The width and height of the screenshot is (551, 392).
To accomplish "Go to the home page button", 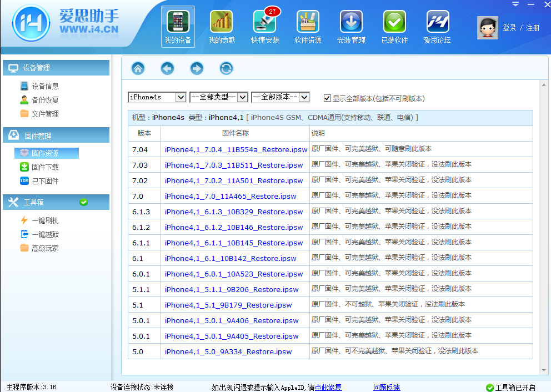I will [x=138, y=68].
